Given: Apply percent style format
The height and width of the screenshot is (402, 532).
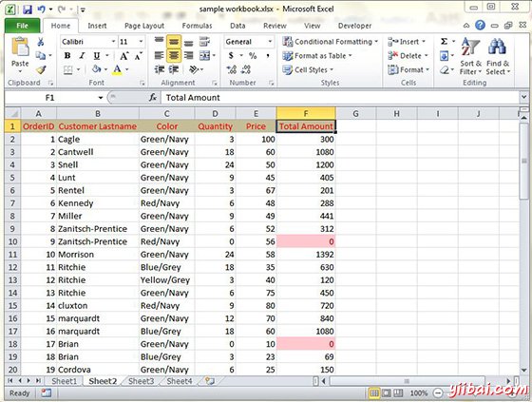Looking at the screenshot, I should (x=253, y=56).
